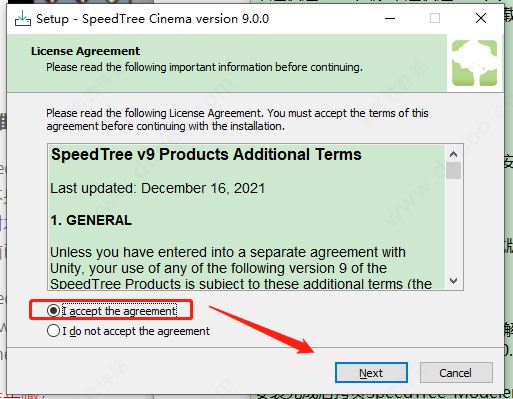This screenshot has width=513, height=399.
Task: Click the "Last updated: December 16, 2021" line
Action: pos(157,188)
